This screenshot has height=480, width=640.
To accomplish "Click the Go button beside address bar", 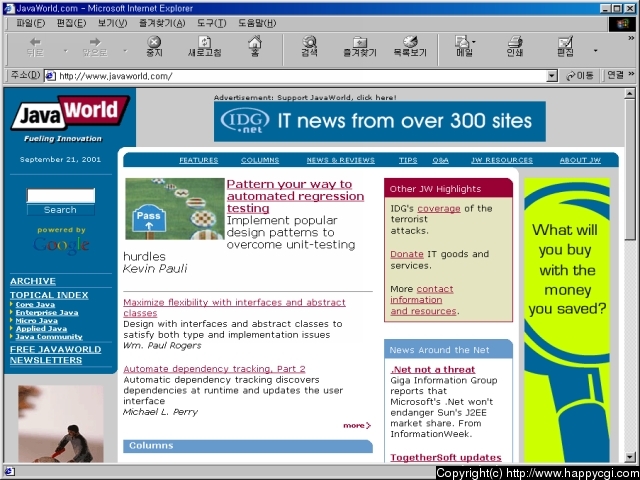I will coord(580,76).
